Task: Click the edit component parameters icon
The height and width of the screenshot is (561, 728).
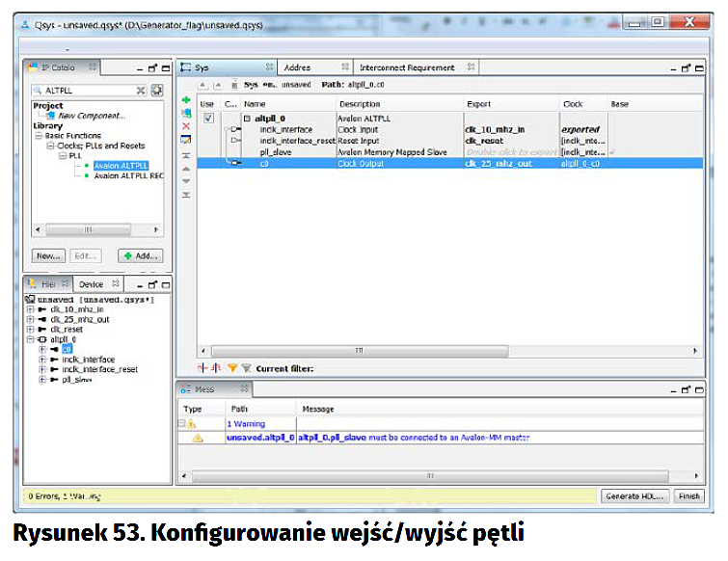Action: tap(186, 140)
